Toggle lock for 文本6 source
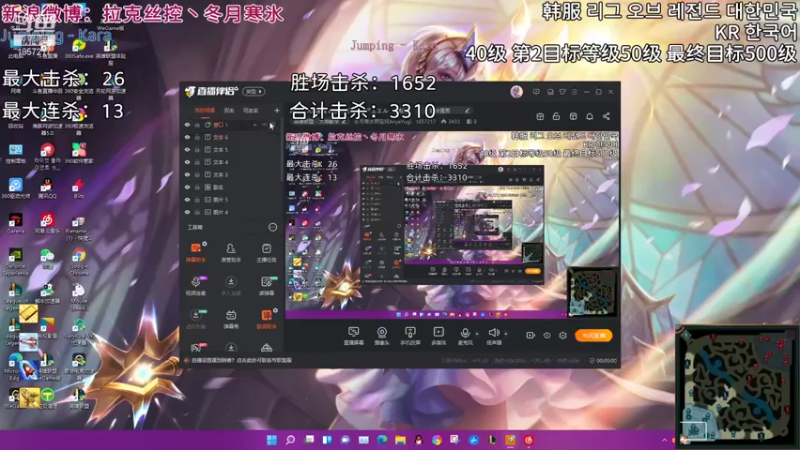This screenshot has height=450, width=800. tap(197, 137)
